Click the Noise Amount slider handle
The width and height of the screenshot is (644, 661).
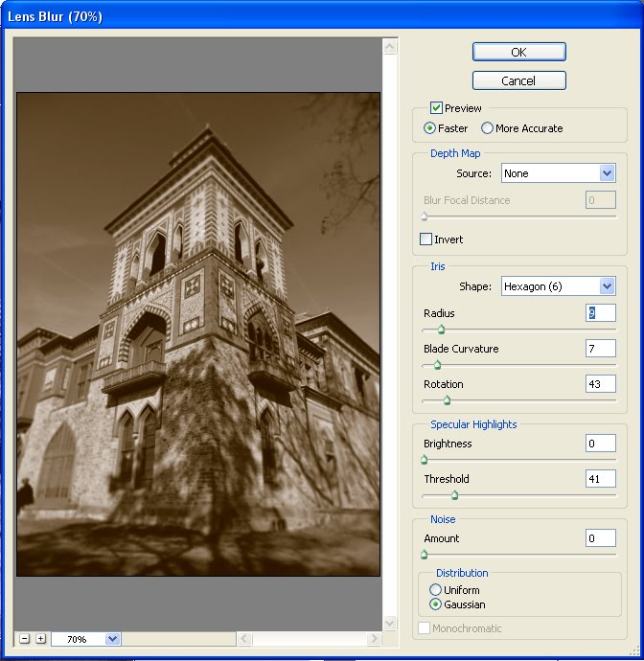point(425,555)
